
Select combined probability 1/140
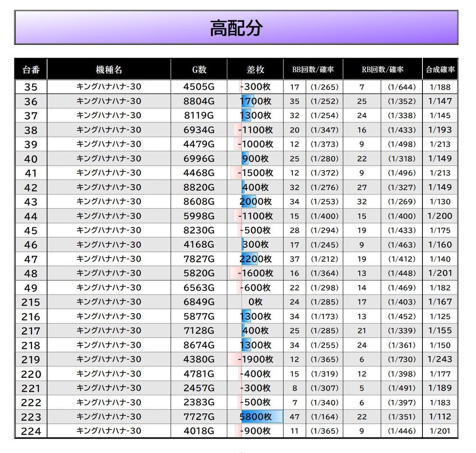(x=440, y=259)
